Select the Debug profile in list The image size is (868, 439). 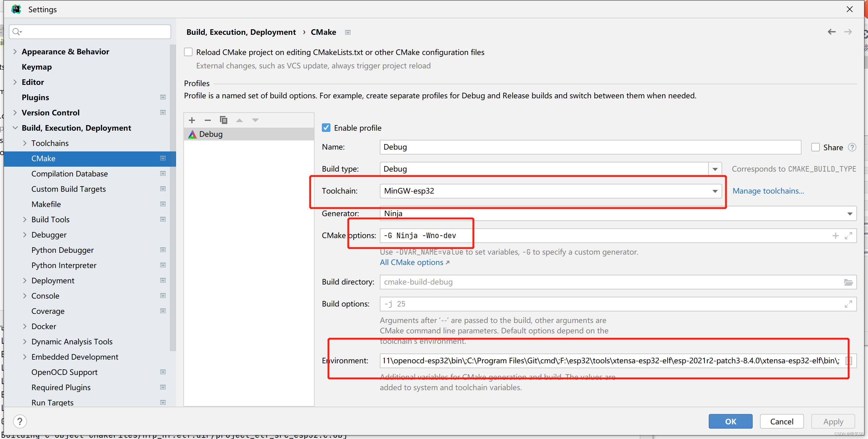coord(249,134)
